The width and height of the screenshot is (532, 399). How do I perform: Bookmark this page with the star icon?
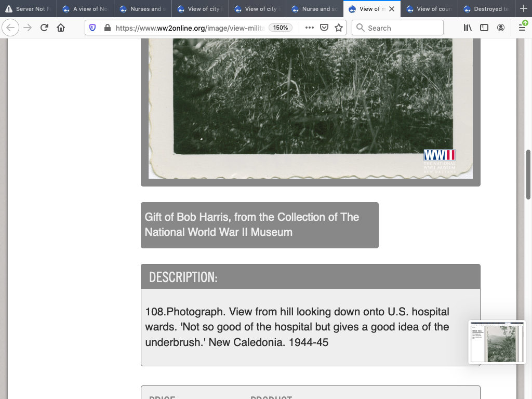tap(339, 28)
